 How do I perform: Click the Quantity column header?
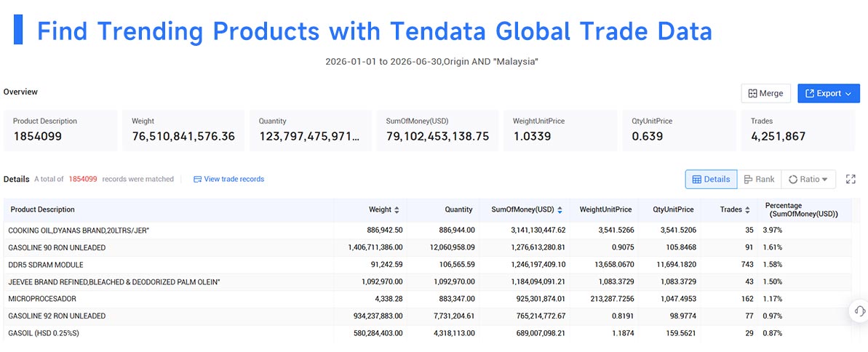pos(458,209)
